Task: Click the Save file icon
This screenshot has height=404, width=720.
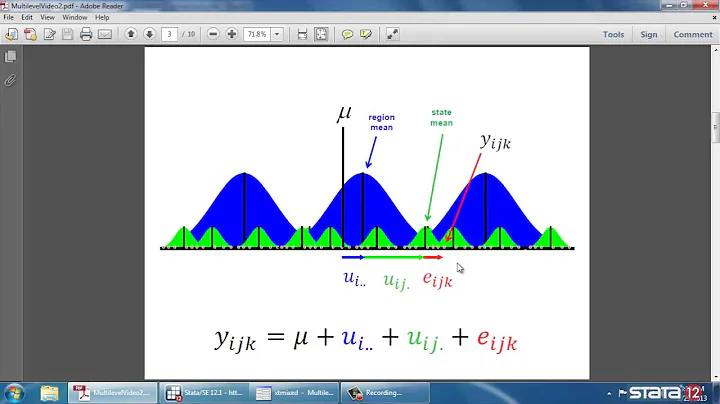Action: pos(68,34)
